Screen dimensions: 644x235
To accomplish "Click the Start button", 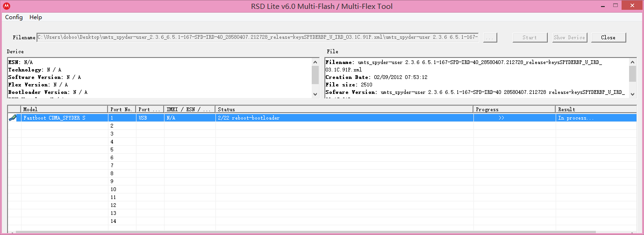I will click(530, 37).
